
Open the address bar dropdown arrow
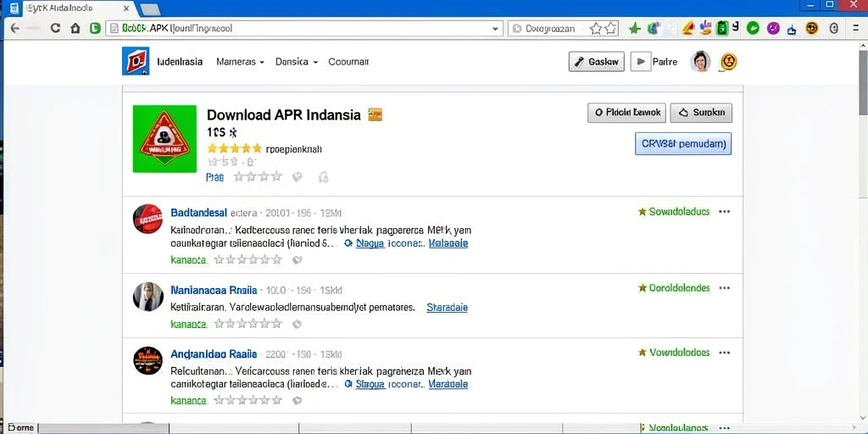pos(495,29)
